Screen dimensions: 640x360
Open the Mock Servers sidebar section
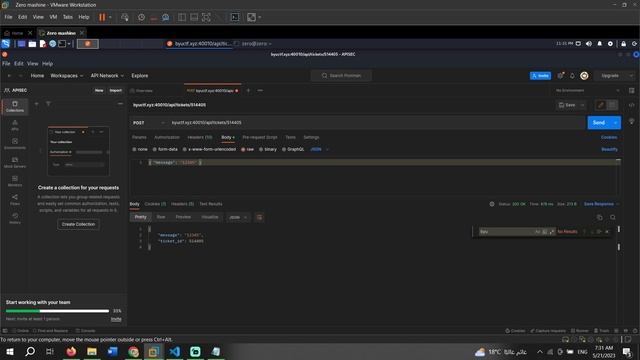15,162
